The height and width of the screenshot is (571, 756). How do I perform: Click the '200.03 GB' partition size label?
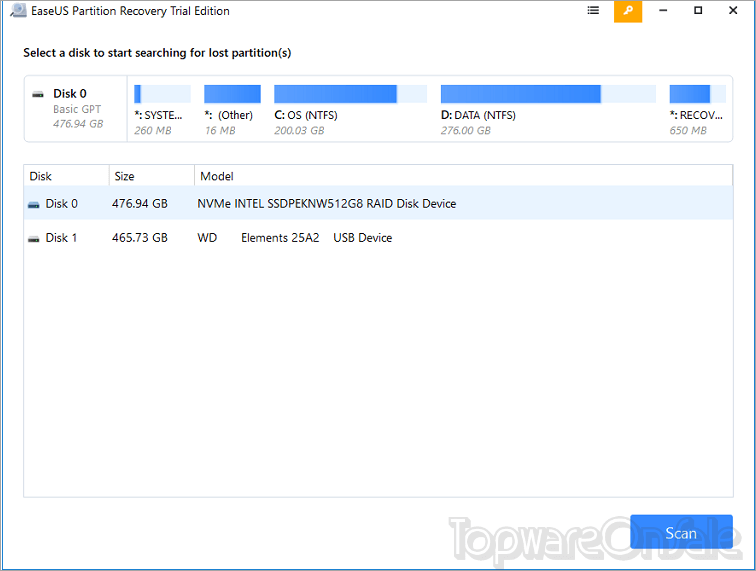click(299, 131)
